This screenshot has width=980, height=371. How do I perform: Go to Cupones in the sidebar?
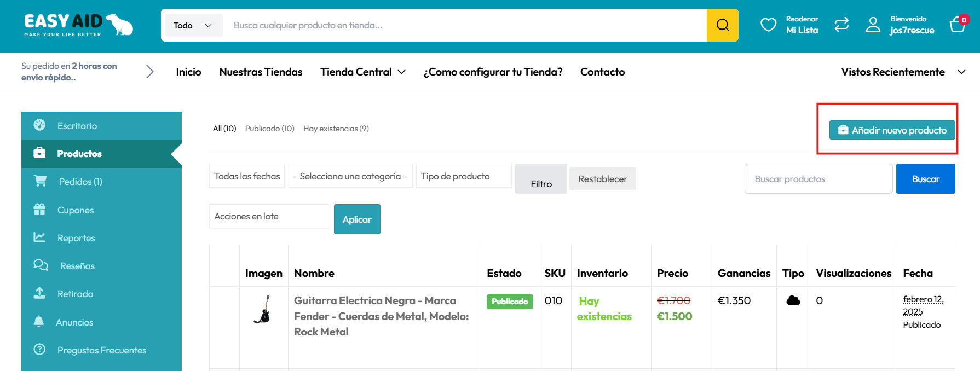coord(76,210)
